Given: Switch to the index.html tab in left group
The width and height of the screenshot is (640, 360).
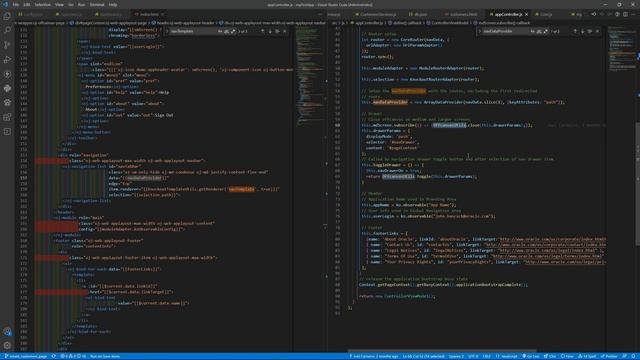Looking at the screenshot, I should click(x=149, y=14).
